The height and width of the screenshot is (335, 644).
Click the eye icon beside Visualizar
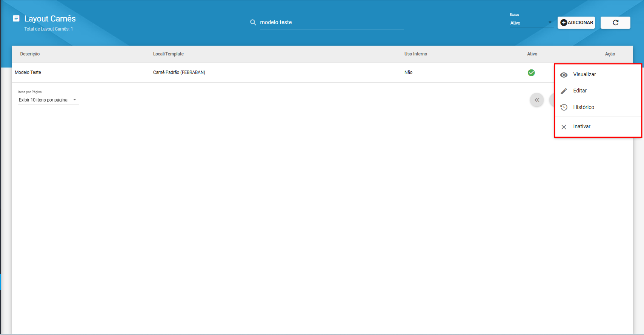click(x=564, y=75)
